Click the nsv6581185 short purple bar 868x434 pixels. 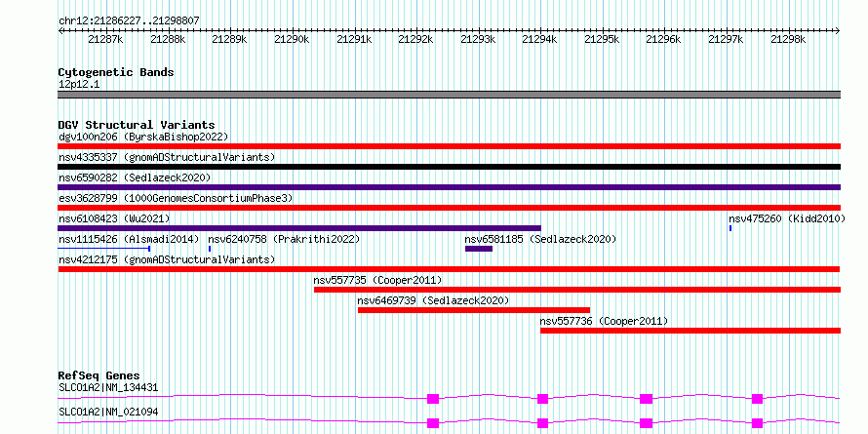point(479,249)
